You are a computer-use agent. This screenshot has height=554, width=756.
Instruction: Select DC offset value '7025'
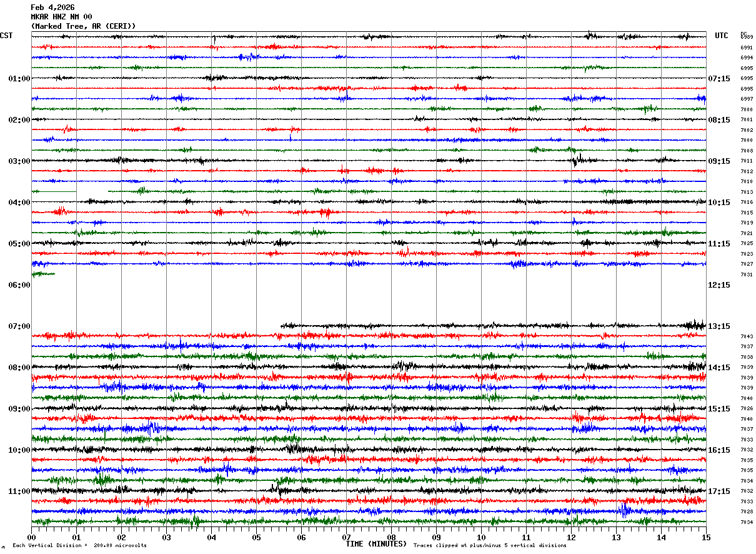tap(747, 243)
